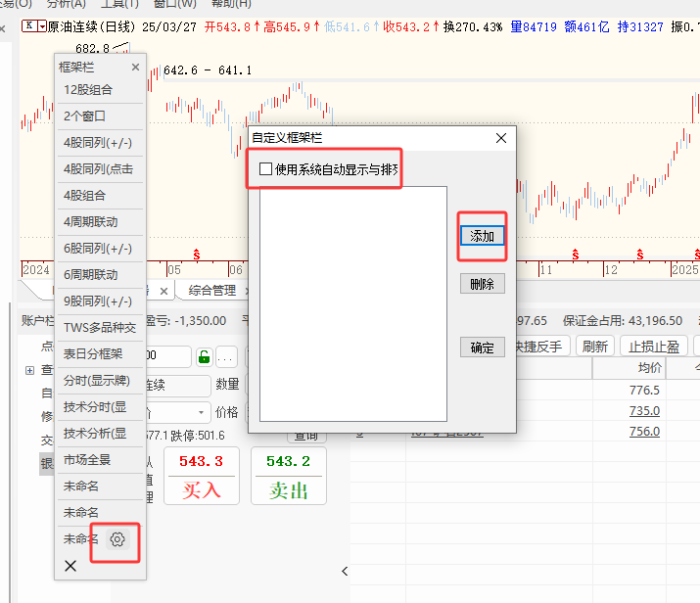This screenshot has height=603, width=700.
Task: Select 12股组合 framework
Action: [88, 89]
